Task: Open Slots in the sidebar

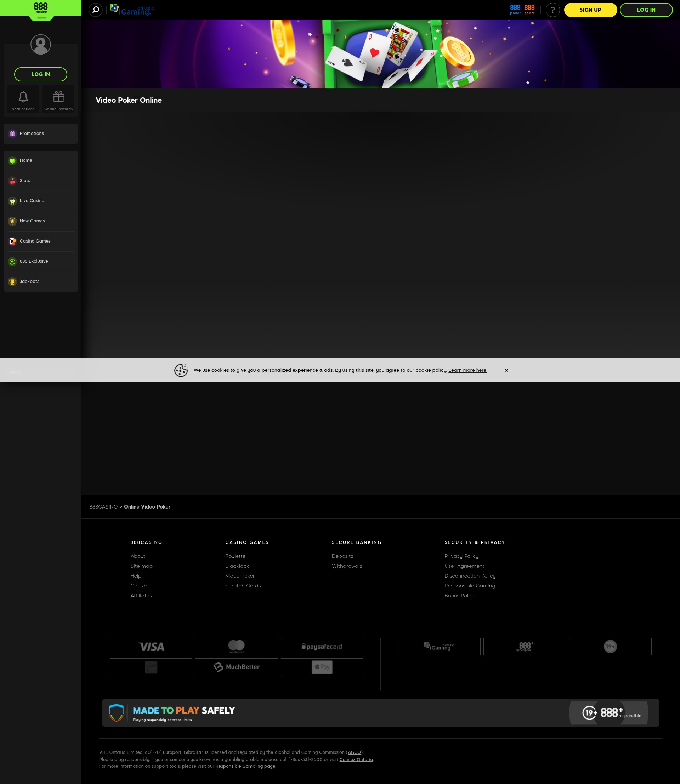Action: tap(41, 181)
